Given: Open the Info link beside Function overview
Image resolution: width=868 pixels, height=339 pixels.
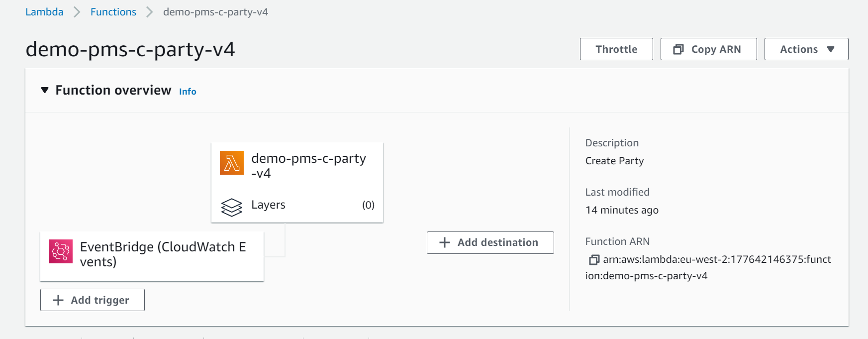Looking at the screenshot, I should coord(188,92).
